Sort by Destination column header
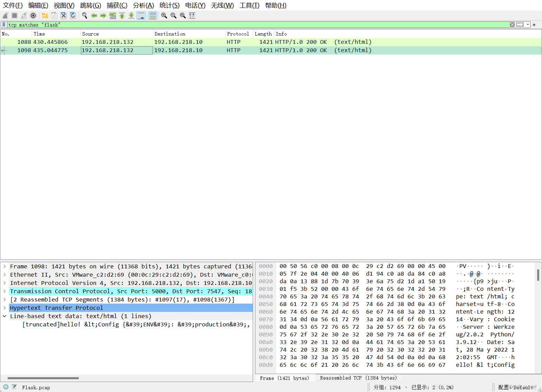The width and height of the screenshot is (542, 392). pyautogui.click(x=189, y=34)
